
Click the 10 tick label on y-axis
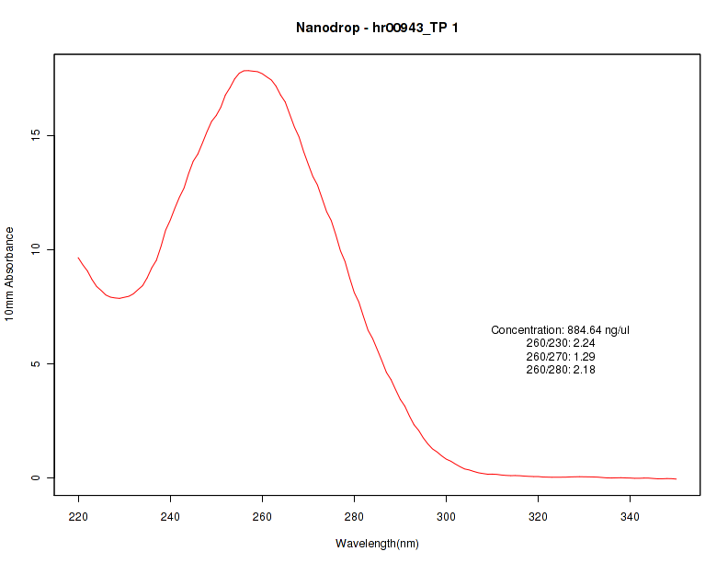[36, 249]
